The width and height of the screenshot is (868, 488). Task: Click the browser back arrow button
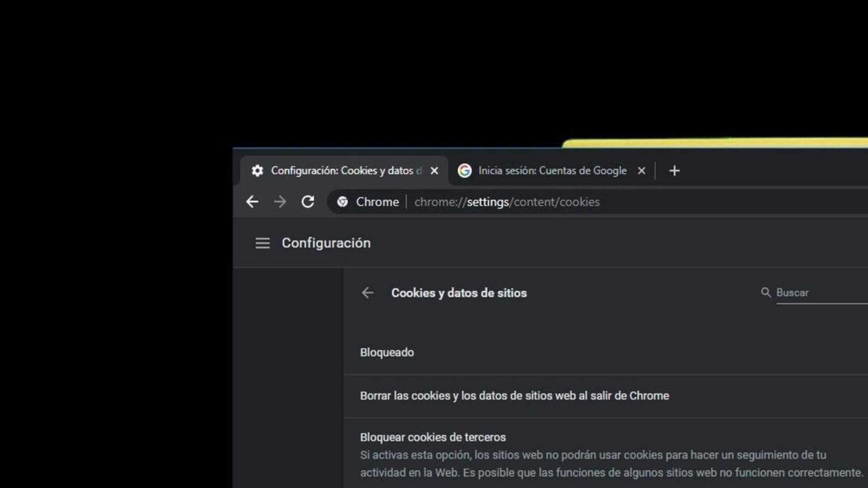[252, 202]
